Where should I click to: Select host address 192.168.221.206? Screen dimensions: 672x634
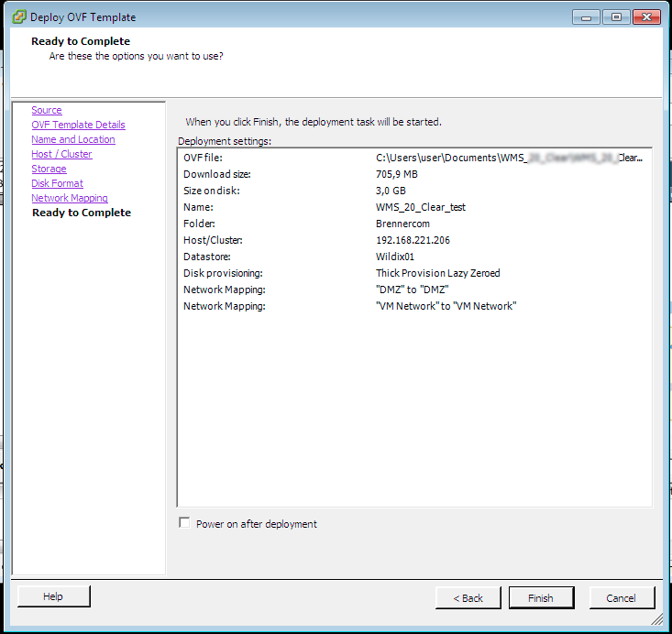pos(413,240)
